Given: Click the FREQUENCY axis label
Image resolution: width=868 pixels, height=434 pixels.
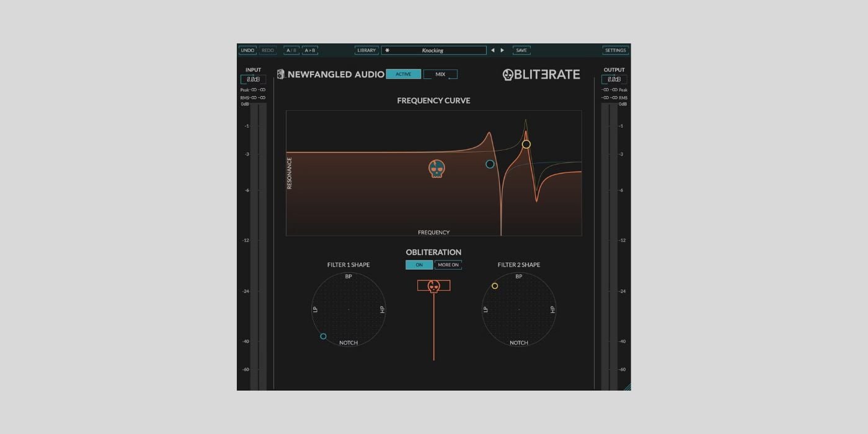Looking at the screenshot, I should [434, 232].
